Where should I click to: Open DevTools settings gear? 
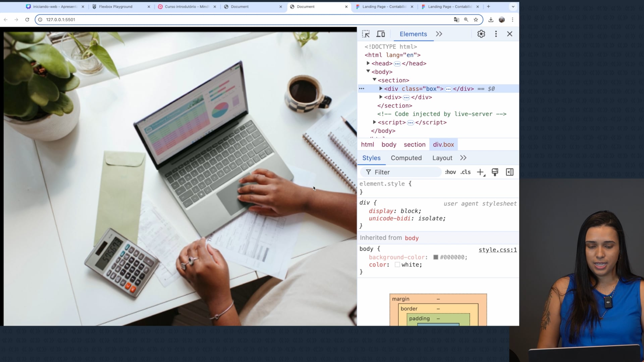click(x=481, y=34)
